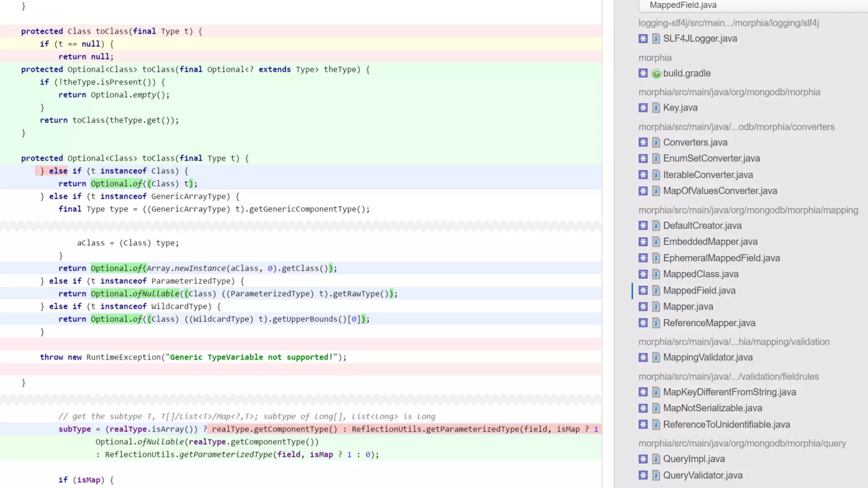Click the Java file icon of EnumSetConverter.java
This screenshot has height=488, width=868.
tap(656, 158)
